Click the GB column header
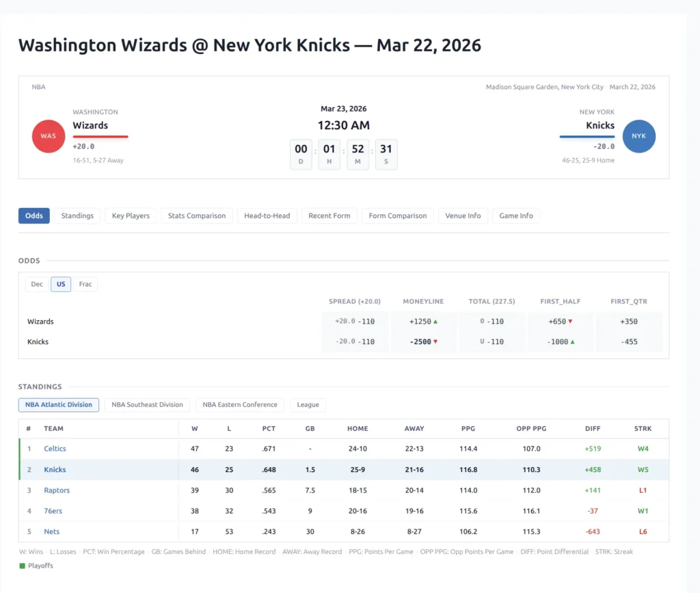 click(310, 429)
